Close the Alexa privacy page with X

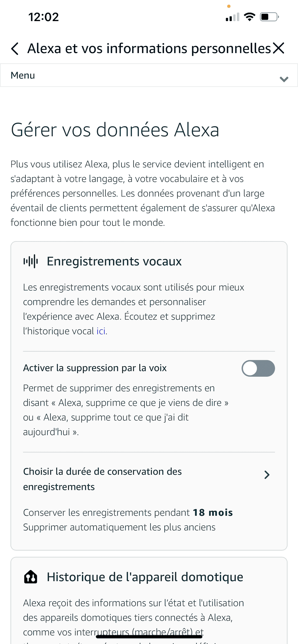coord(278,48)
